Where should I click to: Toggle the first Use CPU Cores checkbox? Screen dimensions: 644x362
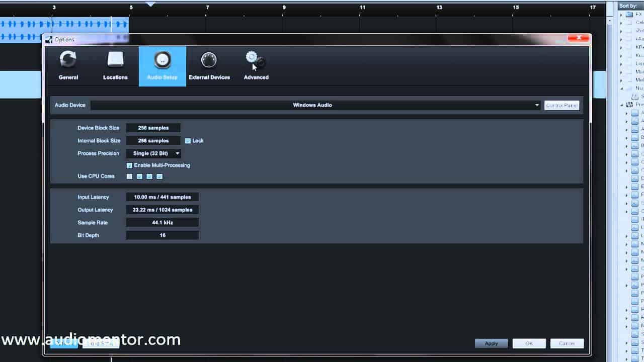pos(129,176)
